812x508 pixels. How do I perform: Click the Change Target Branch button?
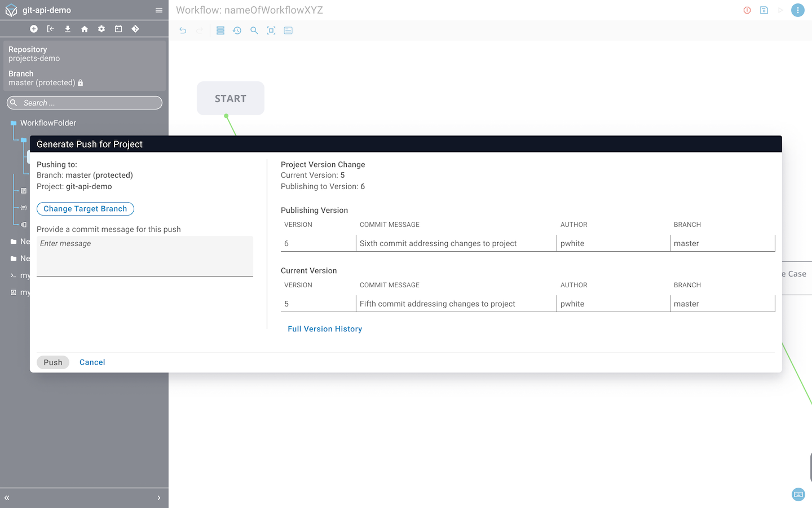pos(85,209)
